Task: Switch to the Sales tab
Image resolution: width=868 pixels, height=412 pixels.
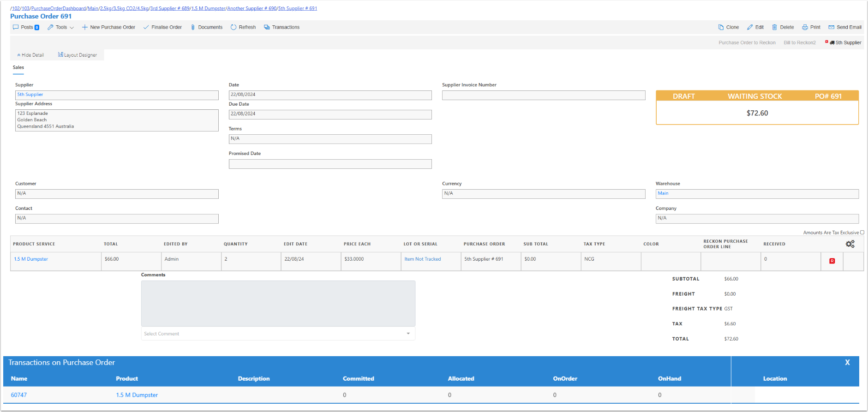Action: pyautogui.click(x=18, y=67)
